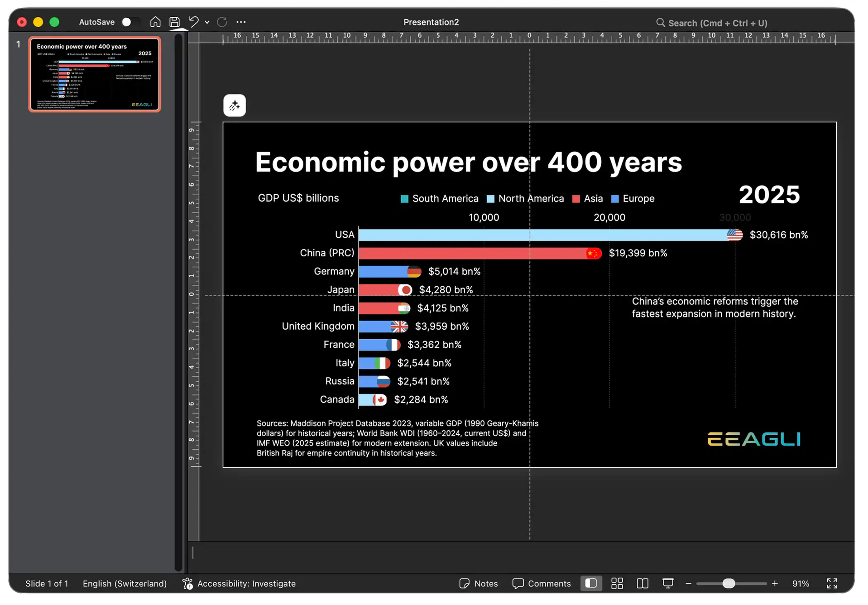
Task: Click the South America legend swatch
Action: point(404,199)
